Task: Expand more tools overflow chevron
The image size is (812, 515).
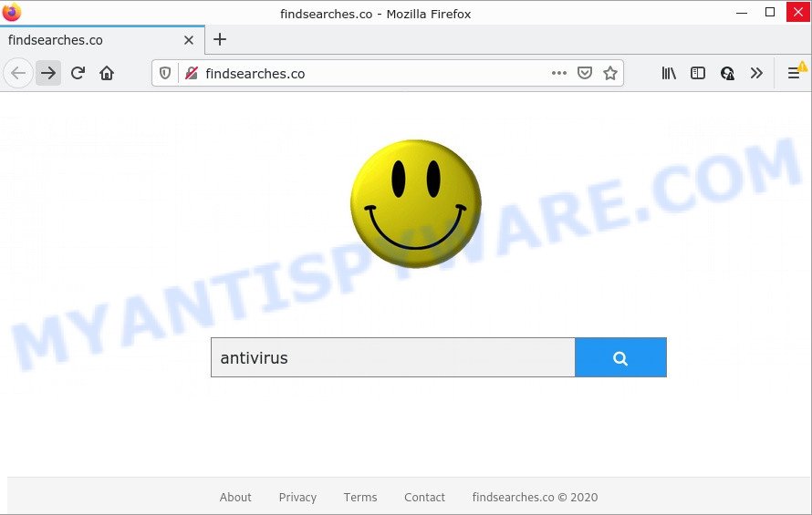Action: click(x=756, y=73)
